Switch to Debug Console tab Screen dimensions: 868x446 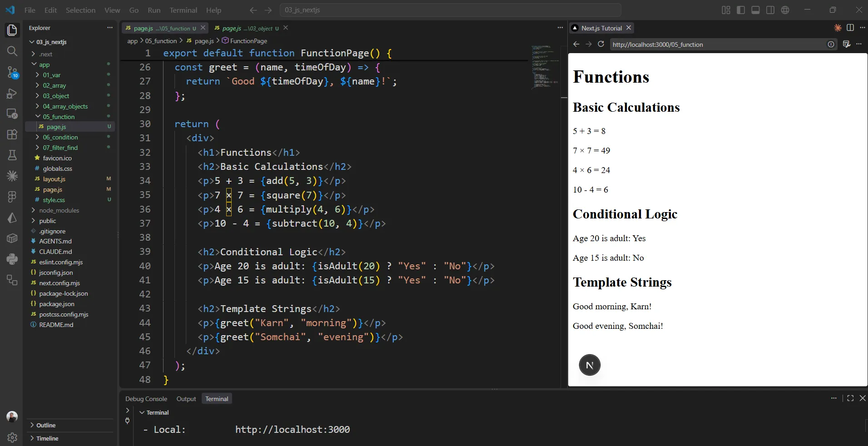146,399
